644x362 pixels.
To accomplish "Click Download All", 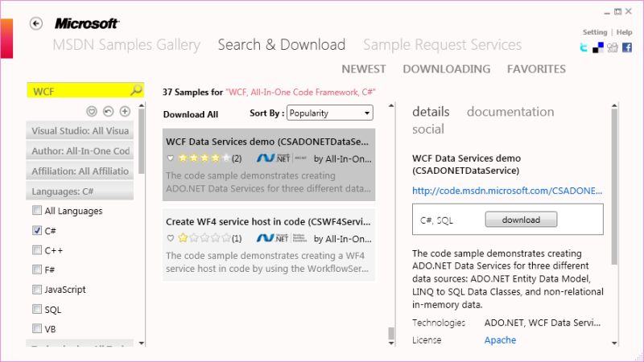I will 191,114.
